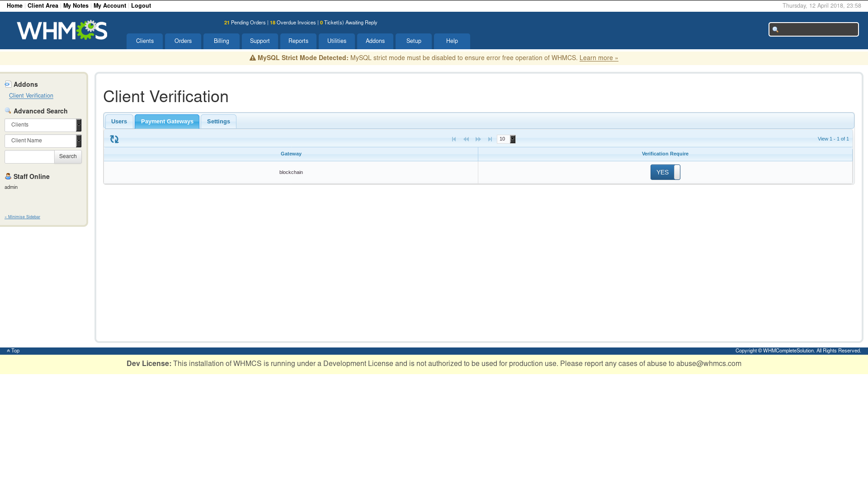868x488 pixels.
Task: Open the Billing menu
Action: 221,41
